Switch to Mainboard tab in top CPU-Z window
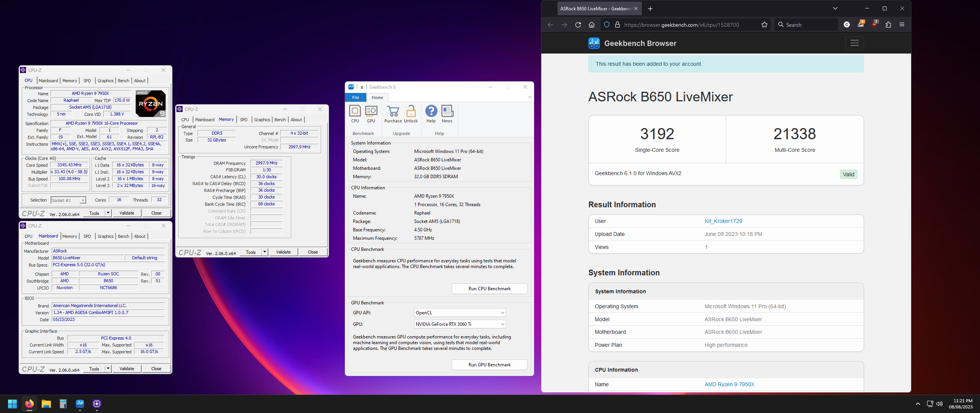This screenshot has width=980, height=413. [48, 81]
